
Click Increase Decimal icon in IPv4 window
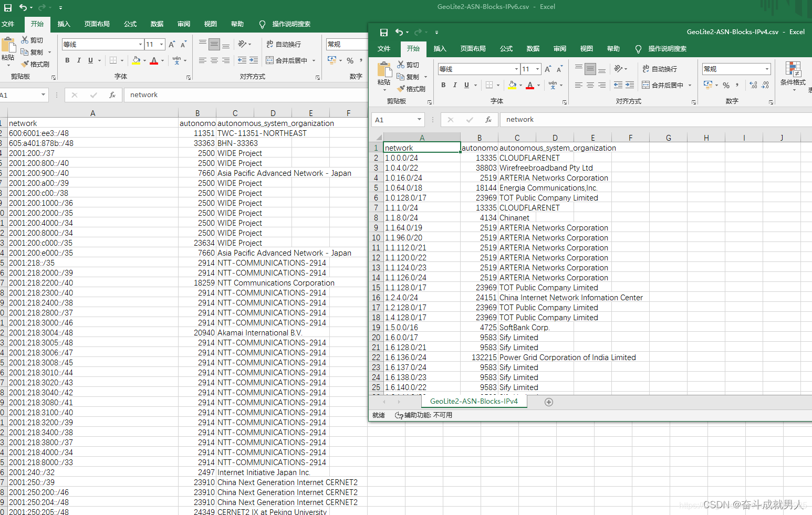[x=754, y=85]
